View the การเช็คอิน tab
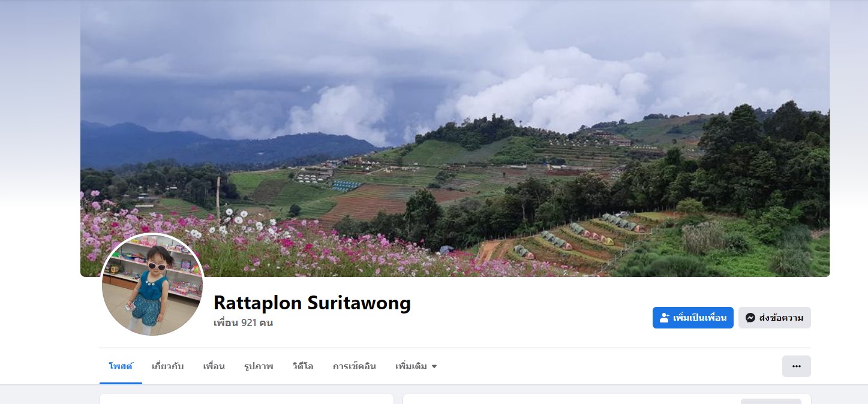Screen dimensions: 868x404 [x=355, y=366]
